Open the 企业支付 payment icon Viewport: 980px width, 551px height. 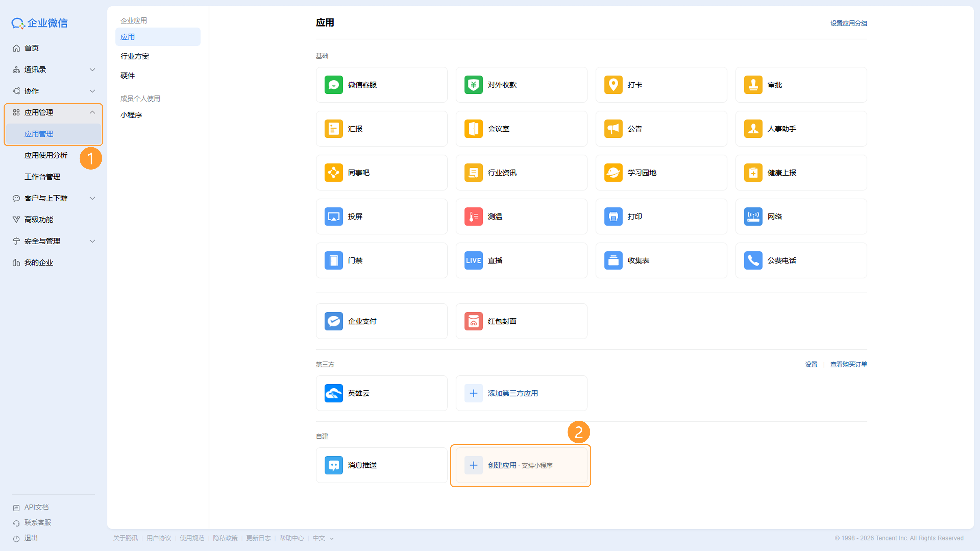click(x=333, y=321)
